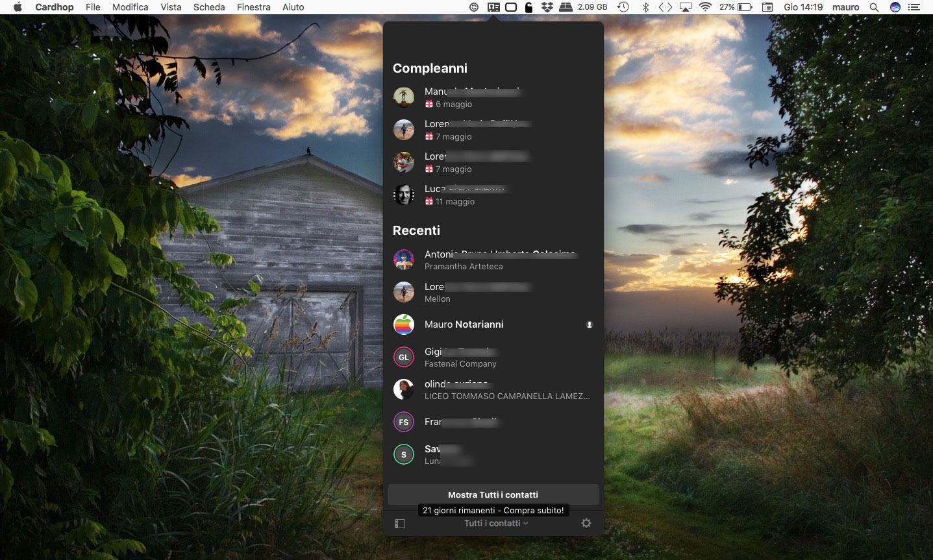The width and height of the screenshot is (933, 560).
Task: Click the 21 giorni rimanenti purchase banner
Action: click(x=493, y=511)
